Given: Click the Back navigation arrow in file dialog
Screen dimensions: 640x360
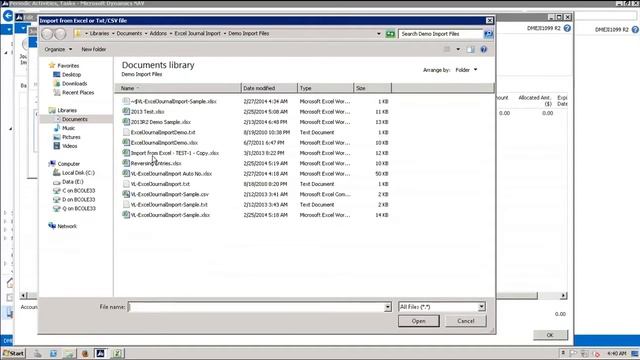Looking at the screenshot, I should point(47,34).
